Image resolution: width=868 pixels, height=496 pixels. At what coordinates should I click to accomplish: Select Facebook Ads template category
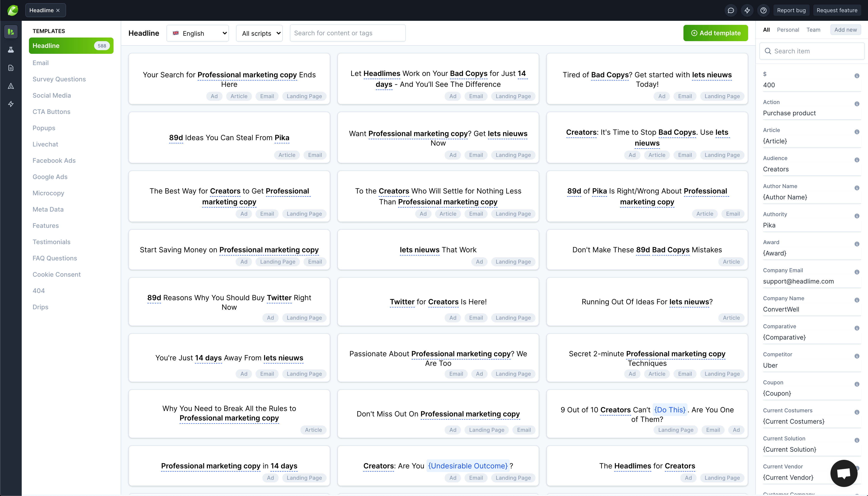coord(54,161)
